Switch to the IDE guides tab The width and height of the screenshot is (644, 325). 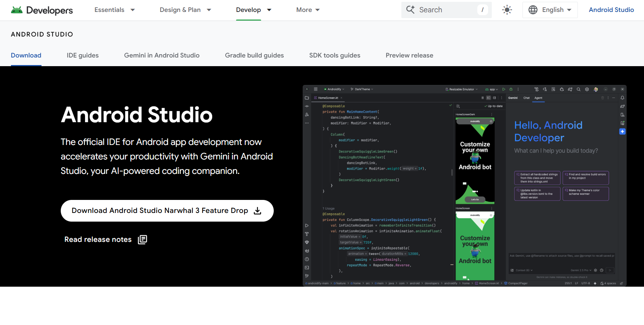tap(82, 55)
